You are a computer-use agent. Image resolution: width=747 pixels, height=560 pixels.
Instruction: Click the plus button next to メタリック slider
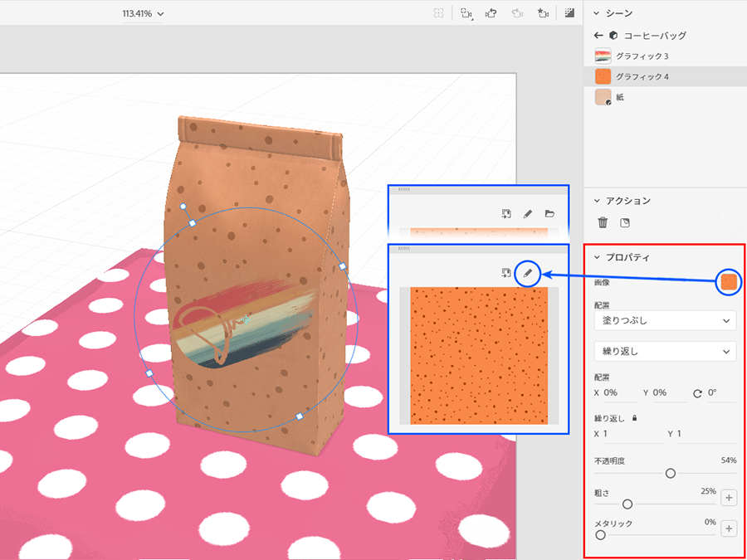(x=729, y=528)
